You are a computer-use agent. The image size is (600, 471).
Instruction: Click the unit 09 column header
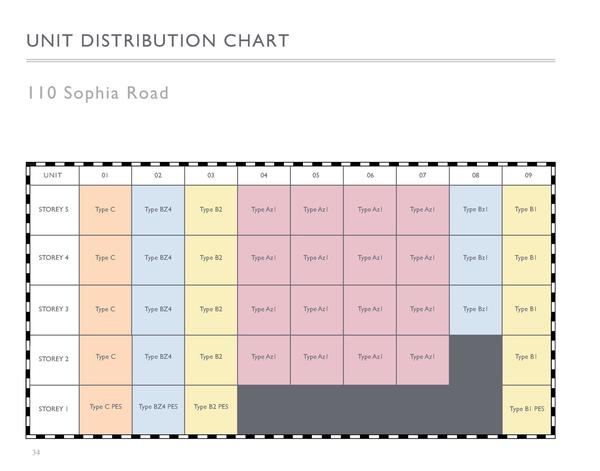coord(527,175)
